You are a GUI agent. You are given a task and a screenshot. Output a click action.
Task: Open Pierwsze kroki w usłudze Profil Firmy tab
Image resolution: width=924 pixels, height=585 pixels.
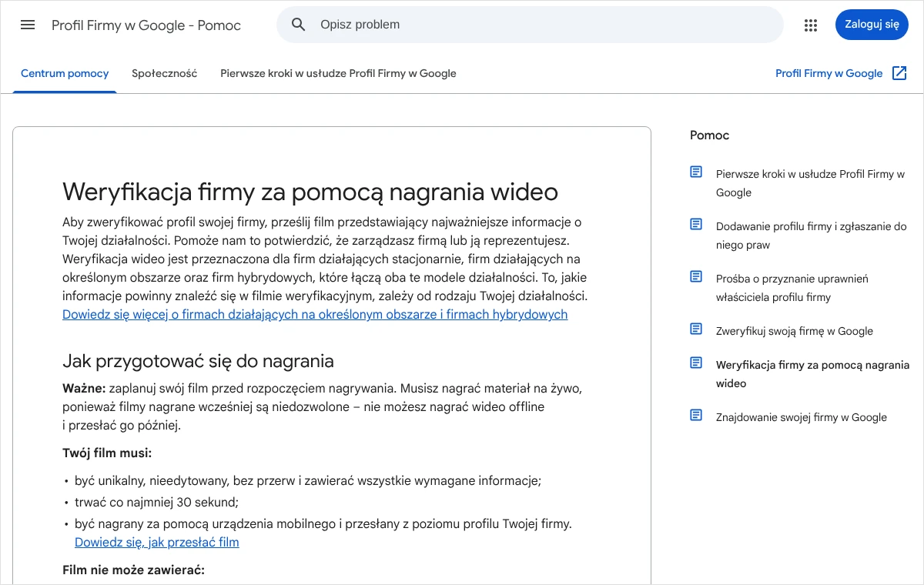pos(338,74)
